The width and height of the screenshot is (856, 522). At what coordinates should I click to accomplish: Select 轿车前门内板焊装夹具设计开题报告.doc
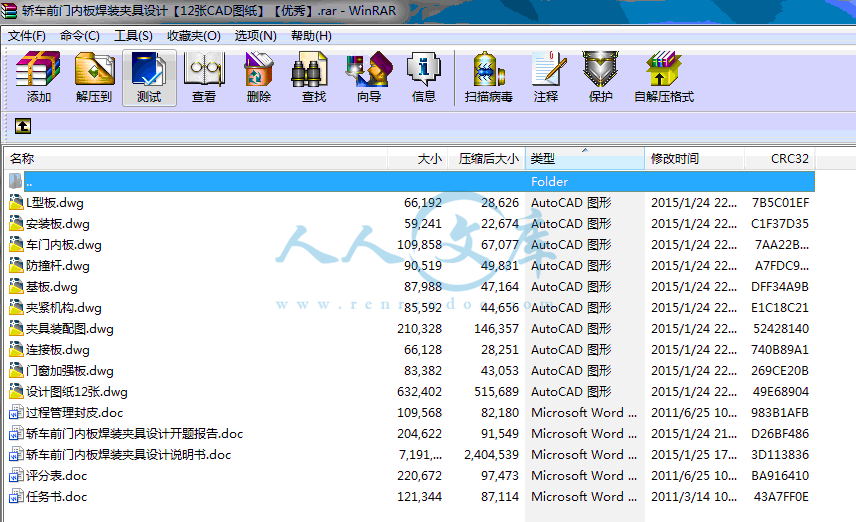134,434
